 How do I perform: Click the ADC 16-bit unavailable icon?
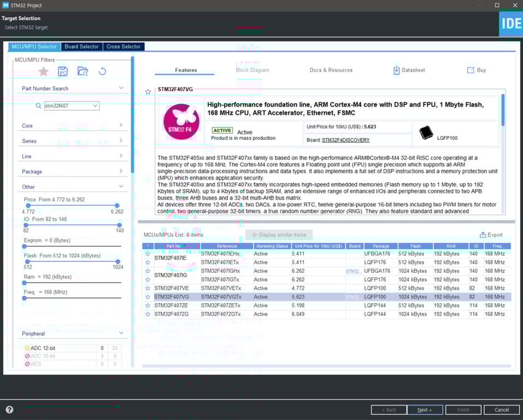(27, 356)
